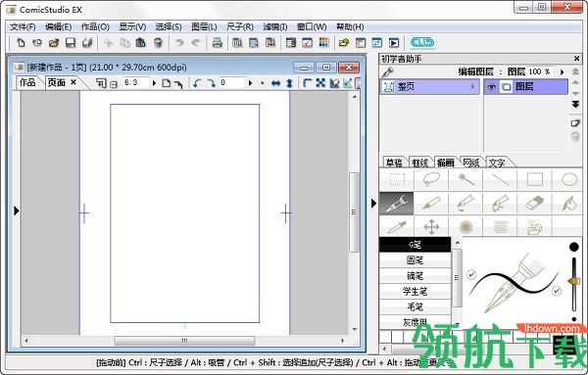
Task: Choose the 毛笔 pen type
Action: pos(416,306)
